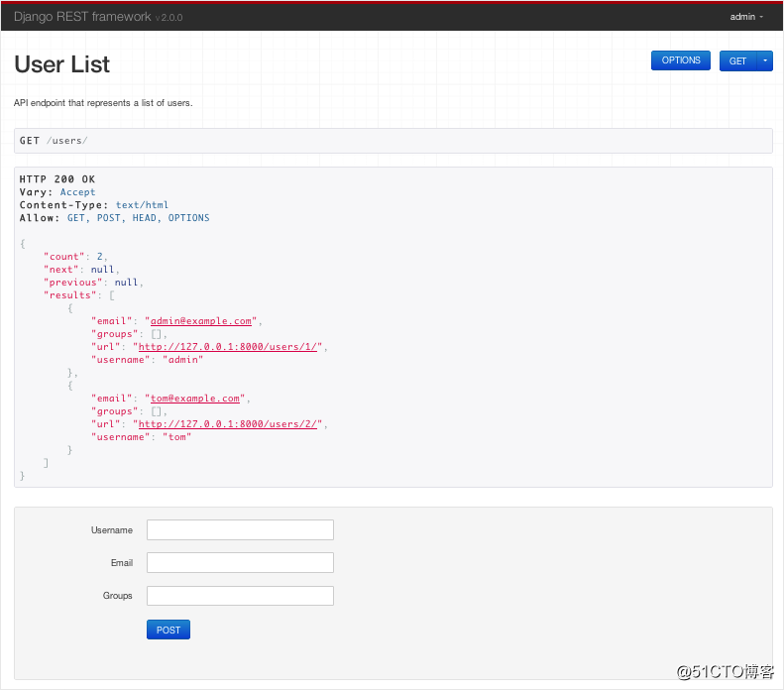Click the v2.0.0 version label

pos(169,18)
